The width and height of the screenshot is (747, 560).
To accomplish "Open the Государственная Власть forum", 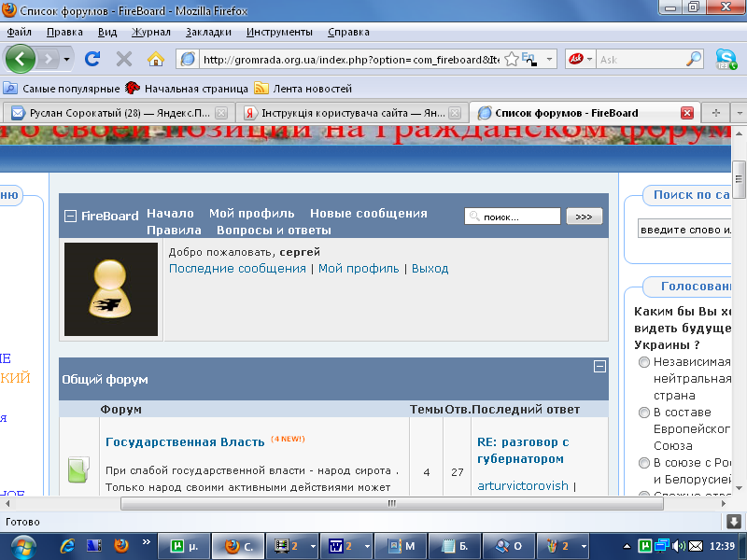I will 185,441.
